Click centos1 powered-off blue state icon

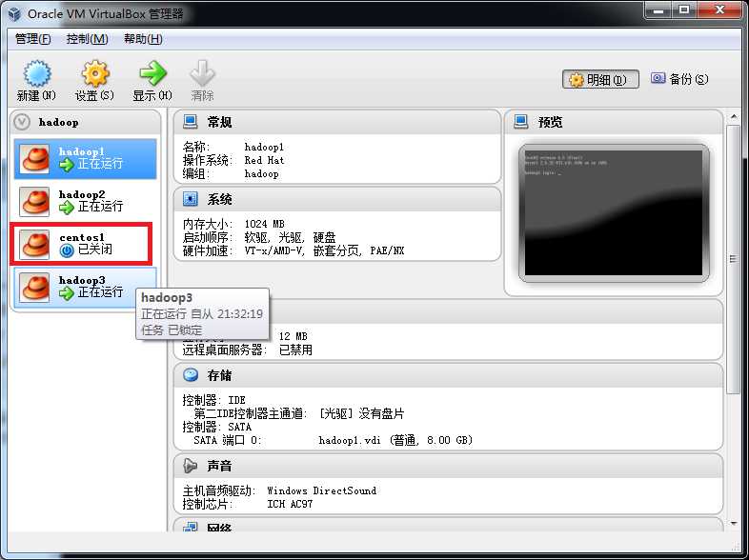(x=67, y=250)
